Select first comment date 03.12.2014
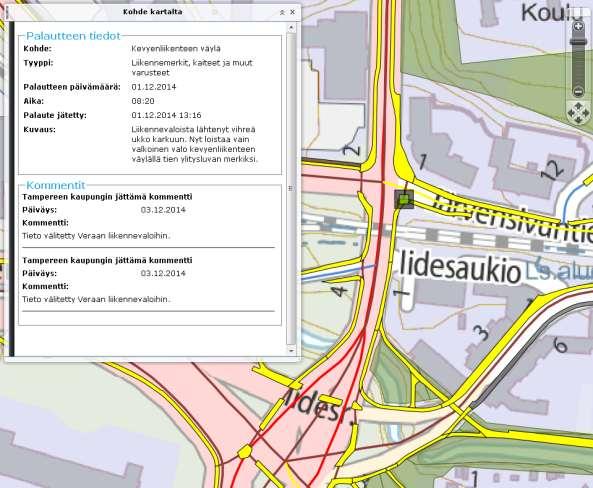This screenshot has height=488, width=593. pos(163,210)
